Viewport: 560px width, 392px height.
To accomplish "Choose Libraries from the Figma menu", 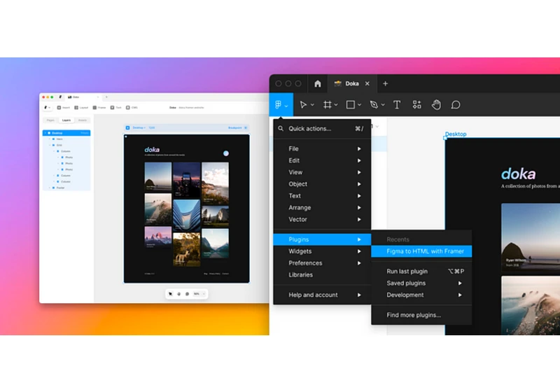I will 322,274.
